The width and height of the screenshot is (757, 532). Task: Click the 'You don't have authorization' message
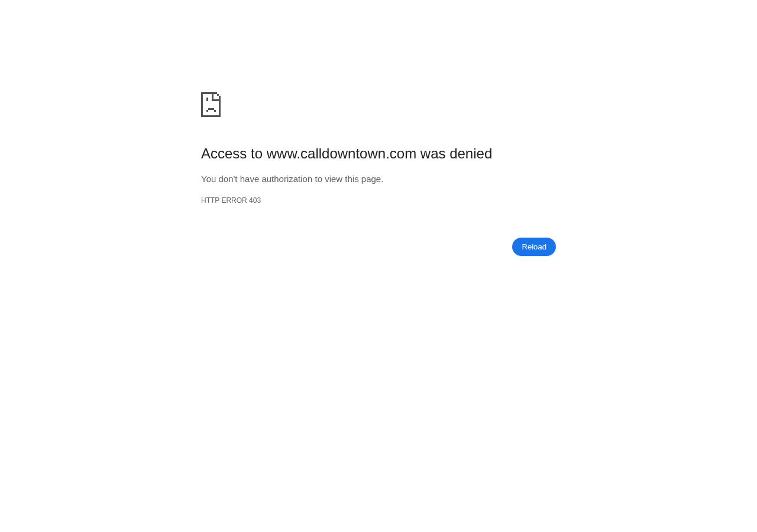(292, 179)
